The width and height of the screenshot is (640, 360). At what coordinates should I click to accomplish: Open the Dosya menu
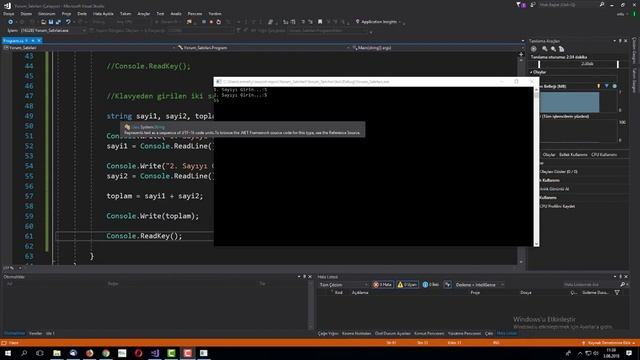(x=9, y=13)
